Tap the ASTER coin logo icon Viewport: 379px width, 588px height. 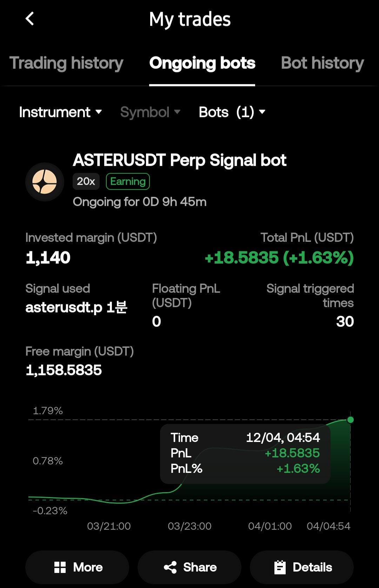point(45,182)
